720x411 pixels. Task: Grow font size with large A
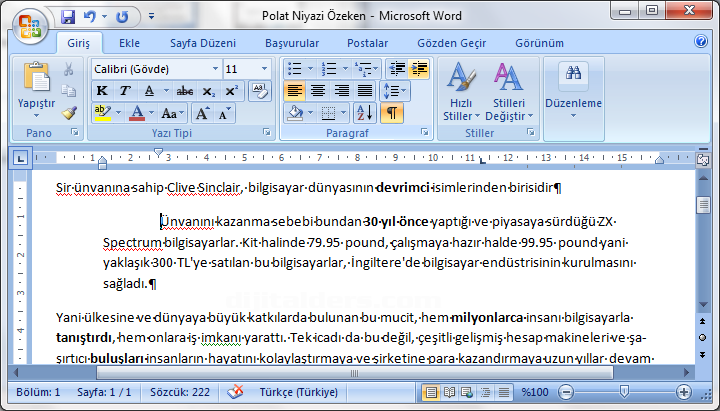(x=202, y=113)
